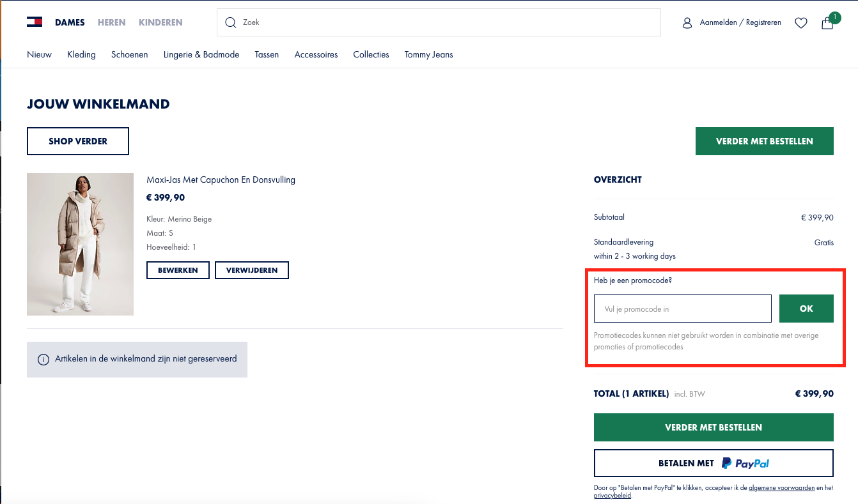The height and width of the screenshot is (504, 858).
Task: Remove the coat with VERWIJDEREN
Action: click(252, 270)
